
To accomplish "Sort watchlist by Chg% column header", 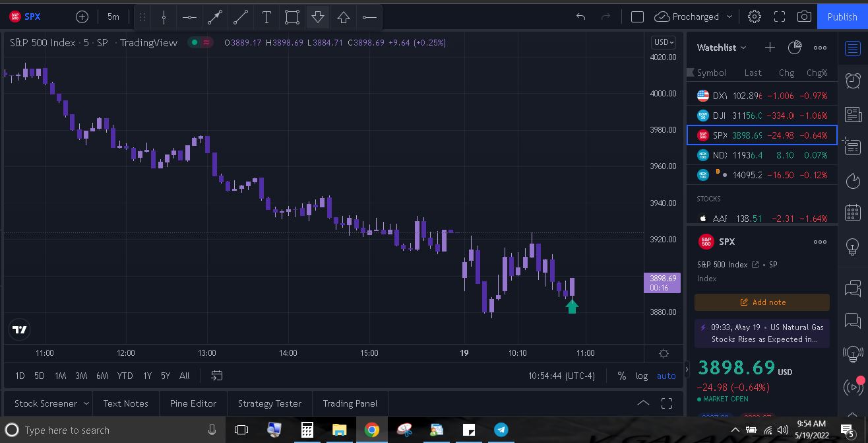I will coord(817,73).
